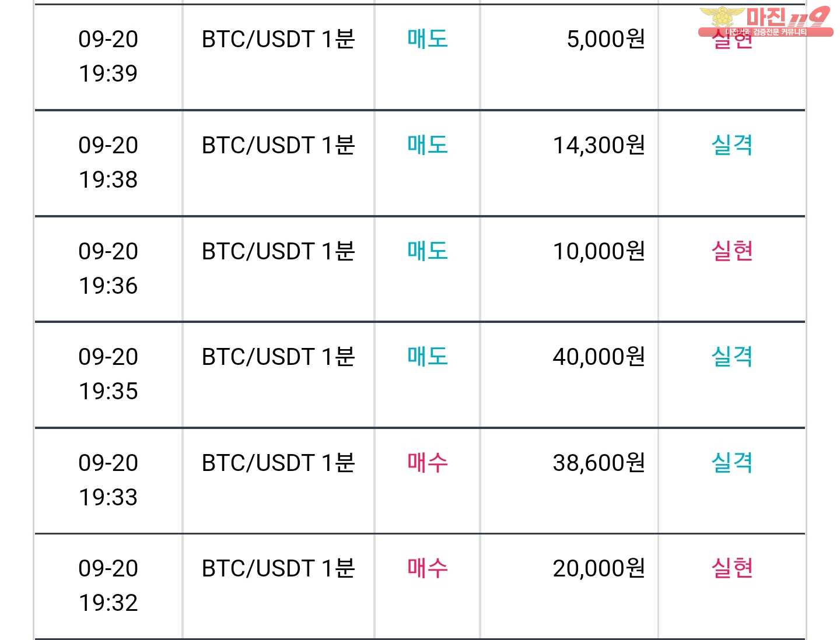Image resolution: width=840 pixels, height=640 pixels.
Task: Select 실격 result in the 19:35 row
Action: point(732,356)
